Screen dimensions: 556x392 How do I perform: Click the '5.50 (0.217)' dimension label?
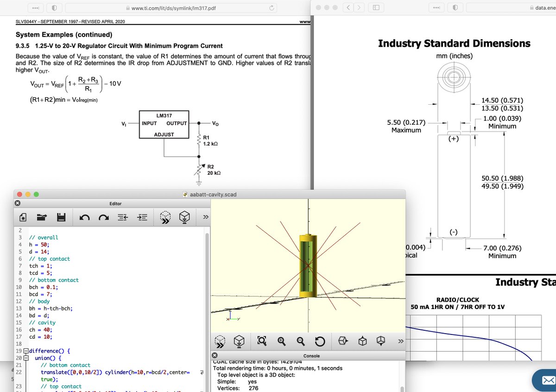click(406, 122)
